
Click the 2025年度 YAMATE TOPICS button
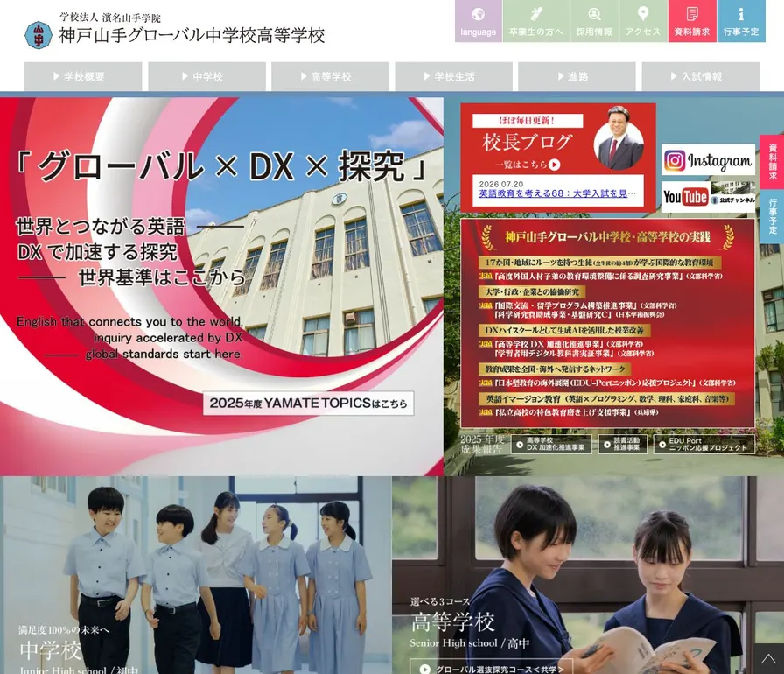[x=309, y=403]
